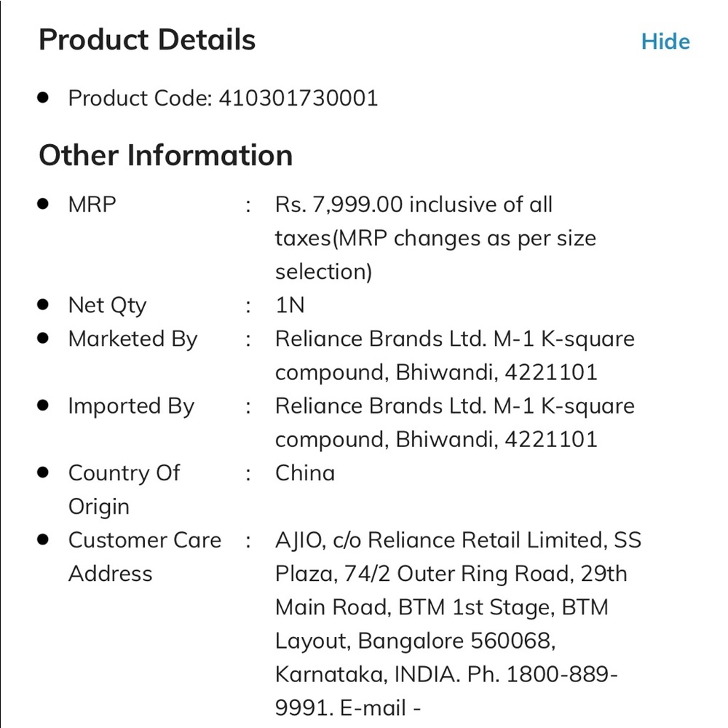Click the Product Code number 410301730001
The height and width of the screenshot is (728, 728).
(x=298, y=98)
